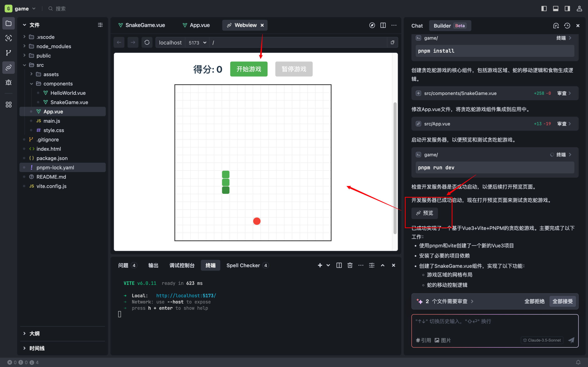
Task: Toggle the secondary sidebar layout
Action: pos(567,8)
